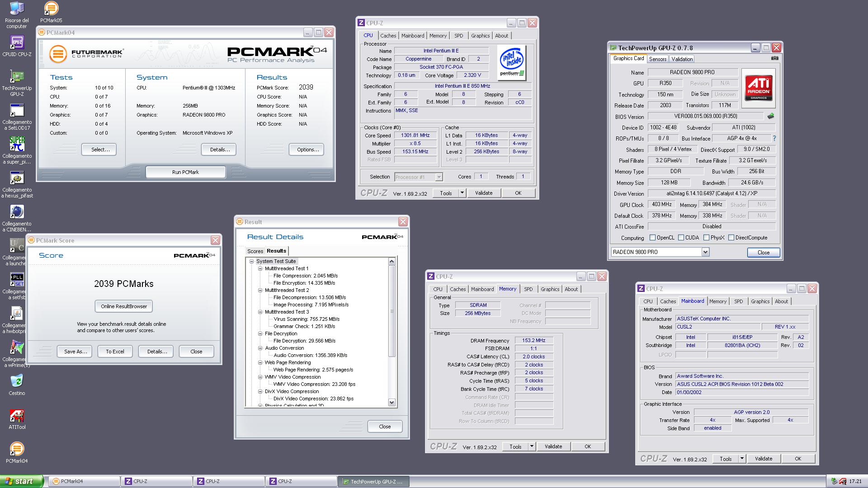Open Processor #1 selection dropdown
Screen dimensions: 868x488
[x=439, y=177]
